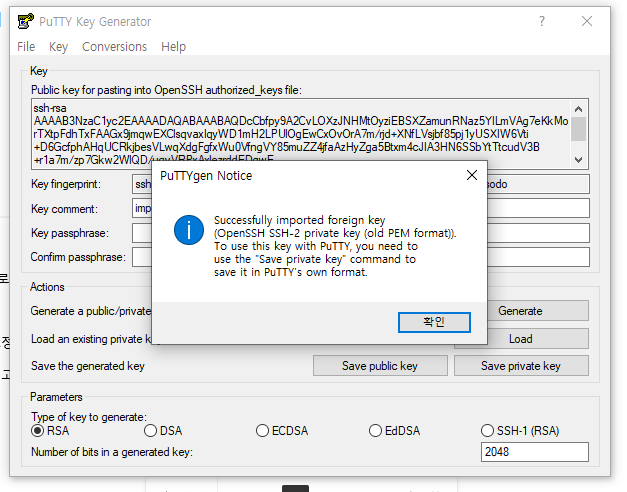Click the public key box scrollbar thumb
627x492 pixels.
coord(578,129)
